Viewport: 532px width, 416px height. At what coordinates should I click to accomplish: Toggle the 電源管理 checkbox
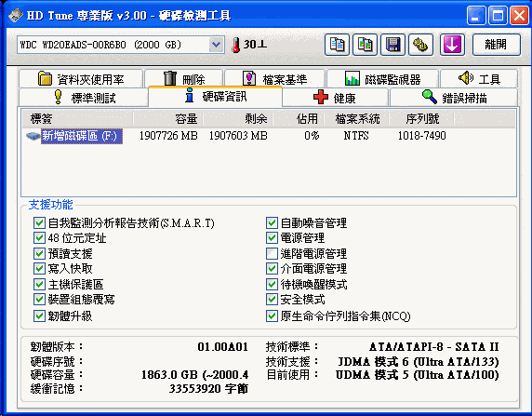272,238
